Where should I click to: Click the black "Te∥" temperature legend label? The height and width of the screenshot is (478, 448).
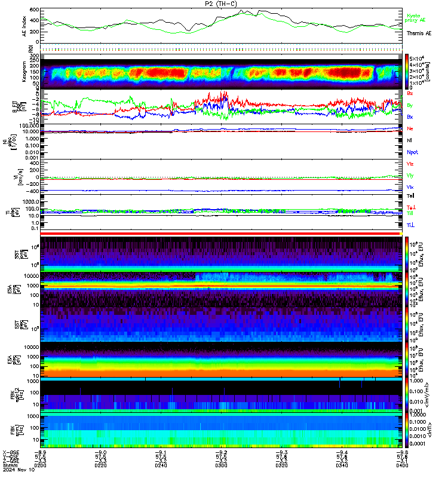click(x=410, y=196)
